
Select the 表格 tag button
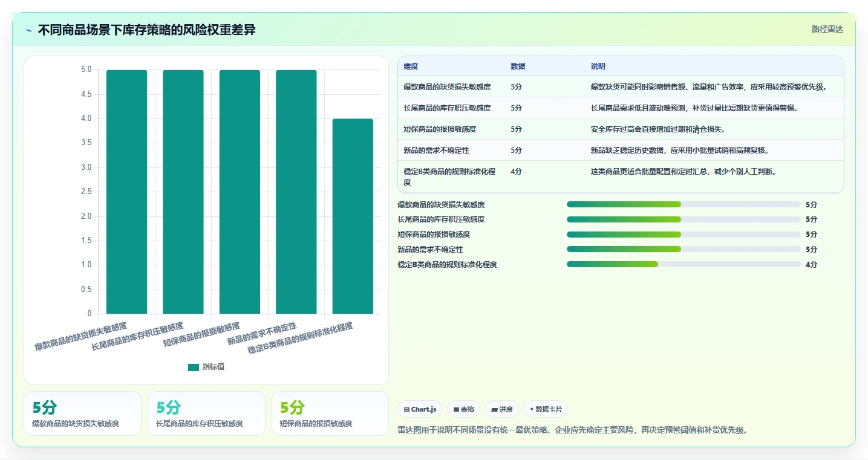(463, 409)
